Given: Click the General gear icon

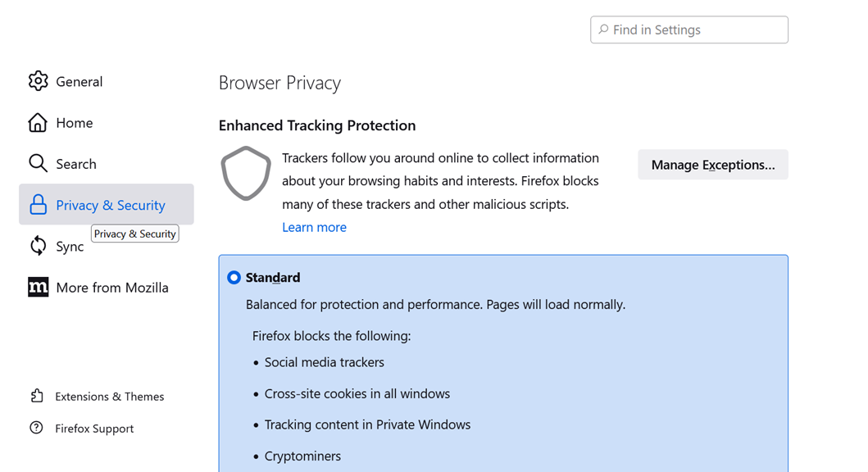Looking at the screenshot, I should pos(38,81).
